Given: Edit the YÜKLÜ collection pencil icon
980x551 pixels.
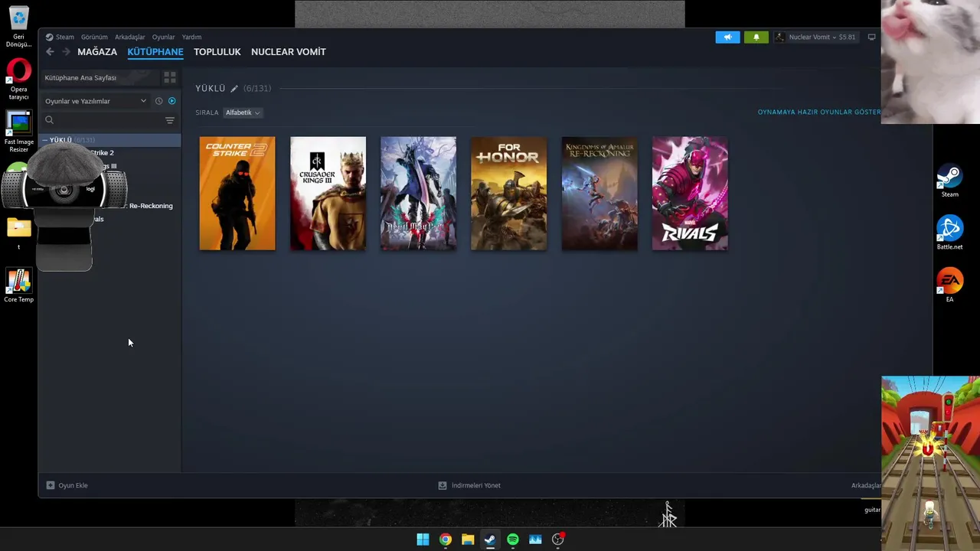Looking at the screenshot, I should [234, 89].
